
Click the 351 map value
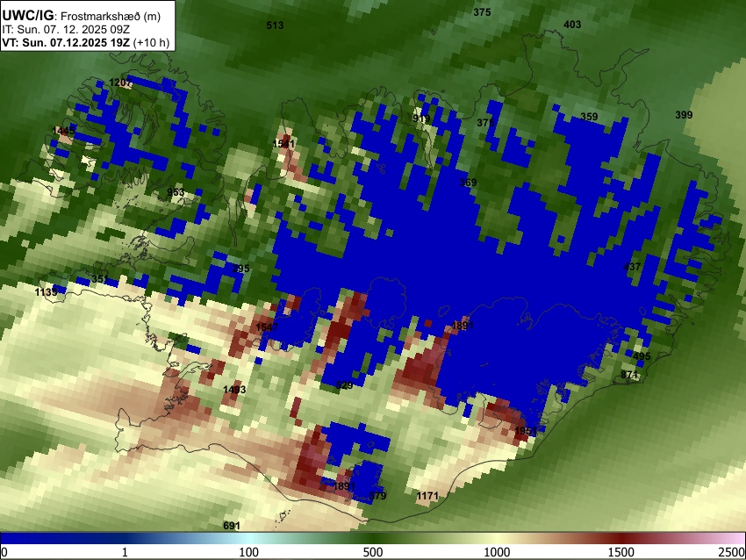click(x=100, y=279)
